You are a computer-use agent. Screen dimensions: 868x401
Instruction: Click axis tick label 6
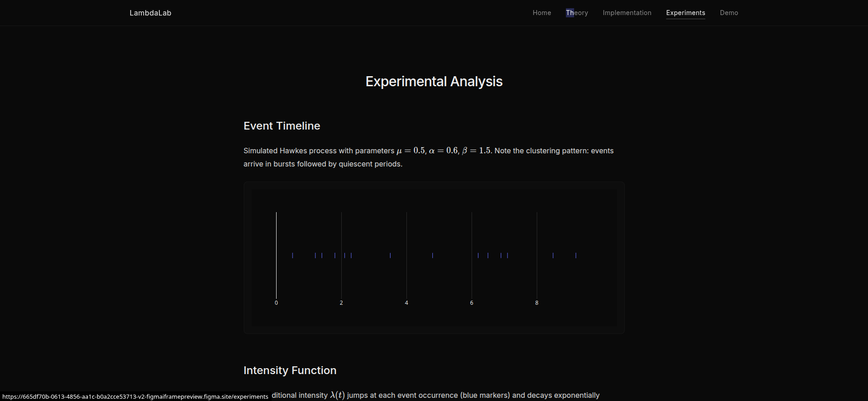(472, 303)
